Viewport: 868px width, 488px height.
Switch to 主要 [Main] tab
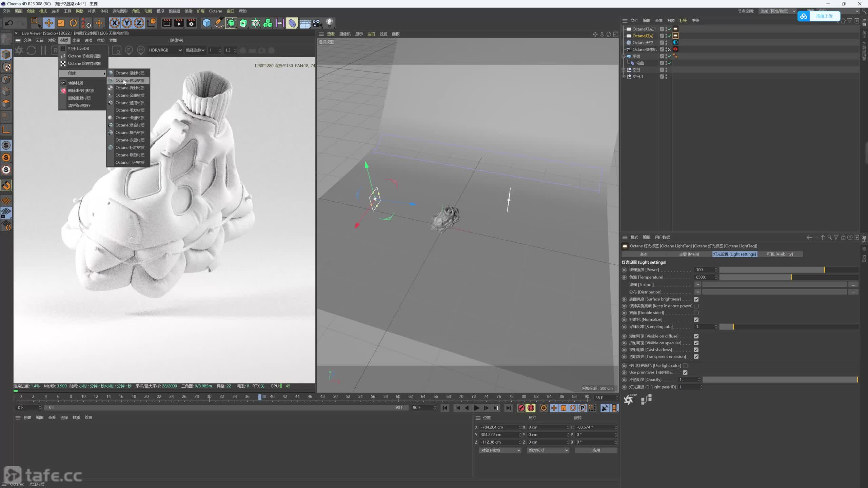coord(689,254)
